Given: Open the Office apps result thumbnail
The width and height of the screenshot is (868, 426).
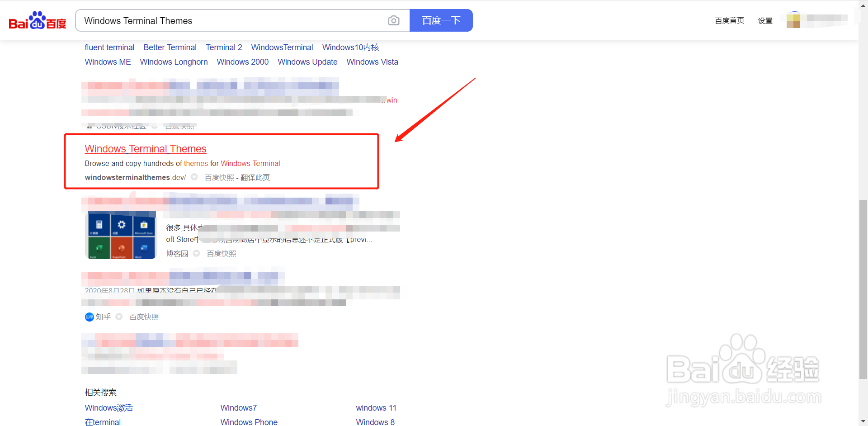Looking at the screenshot, I should coord(121,236).
